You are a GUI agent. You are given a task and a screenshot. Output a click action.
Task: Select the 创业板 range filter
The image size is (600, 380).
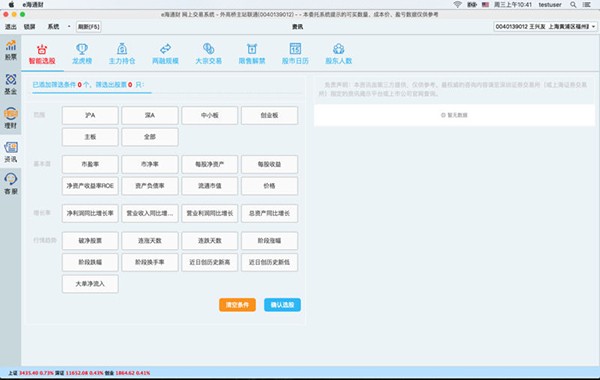[269, 115]
